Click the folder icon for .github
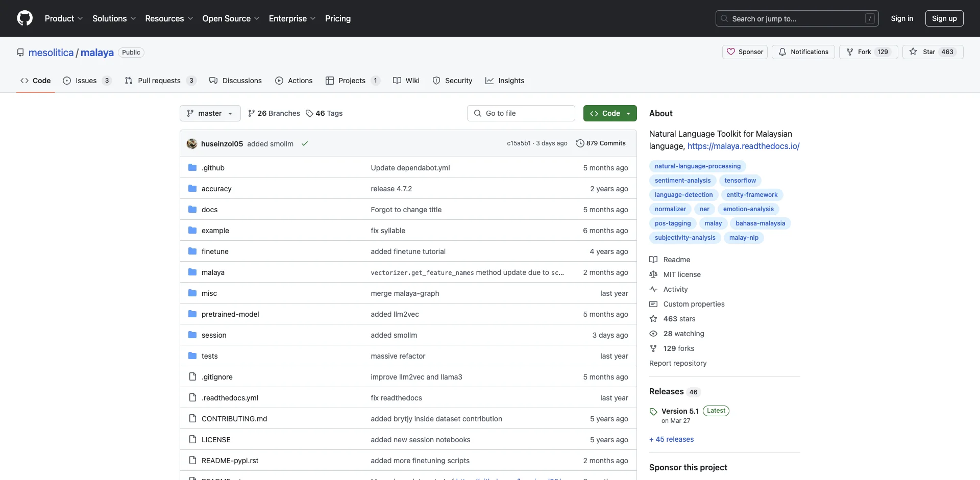 [x=192, y=168]
